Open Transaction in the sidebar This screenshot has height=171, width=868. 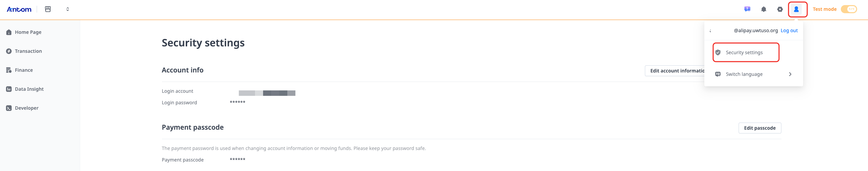click(28, 51)
